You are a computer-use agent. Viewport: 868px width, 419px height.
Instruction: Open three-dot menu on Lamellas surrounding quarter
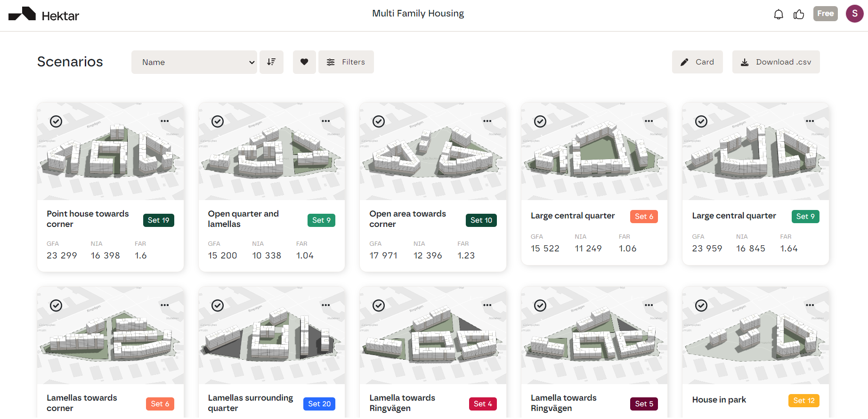(x=325, y=305)
